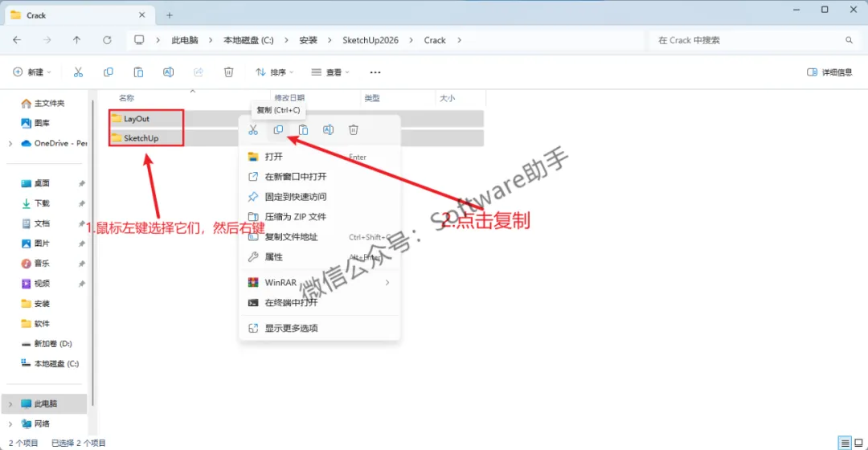
Task: Click 安装 in the address bar
Action: point(309,40)
